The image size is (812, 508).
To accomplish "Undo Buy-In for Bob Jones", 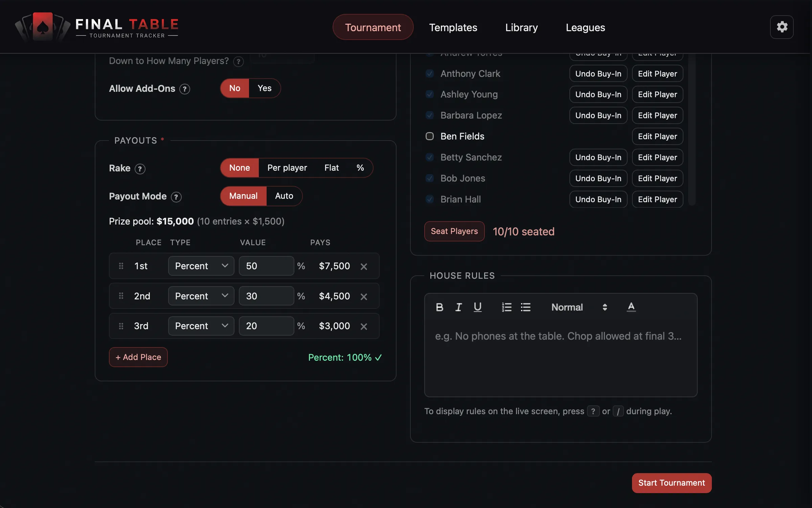I will tap(598, 178).
